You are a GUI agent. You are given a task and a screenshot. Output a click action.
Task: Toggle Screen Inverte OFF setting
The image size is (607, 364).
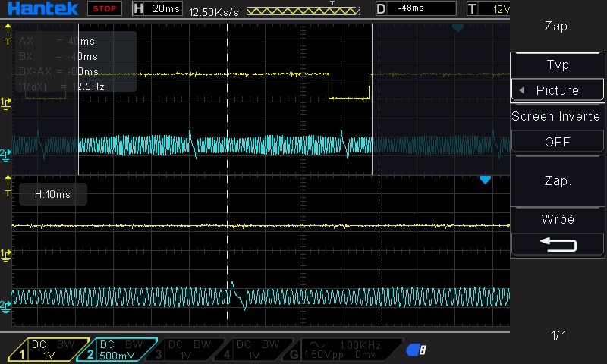557,142
